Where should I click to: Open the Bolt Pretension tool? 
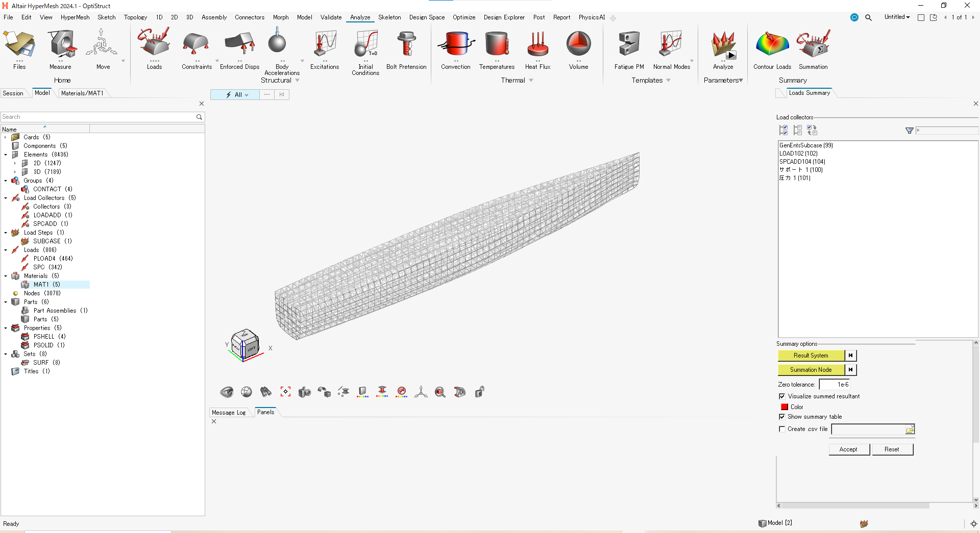[406, 43]
